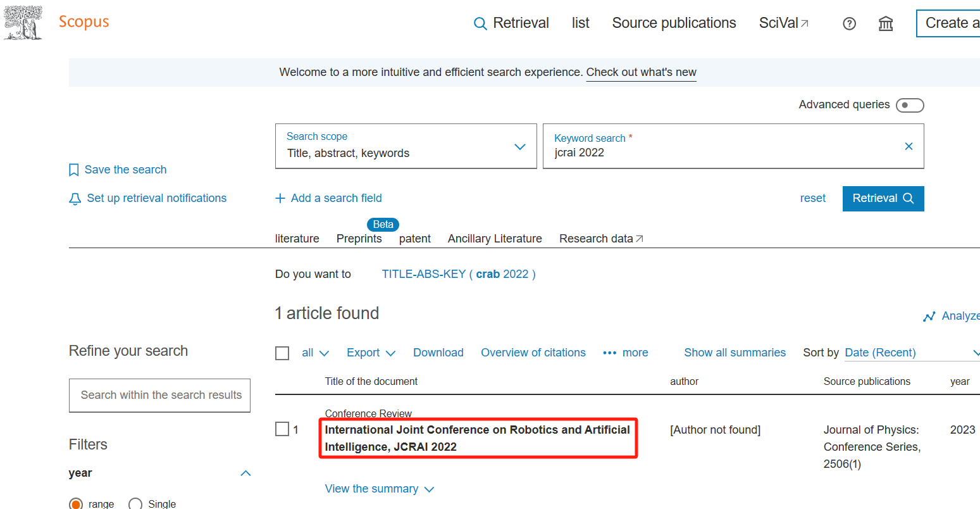The height and width of the screenshot is (509, 980).
Task: Click the institution building icon
Action: click(886, 23)
